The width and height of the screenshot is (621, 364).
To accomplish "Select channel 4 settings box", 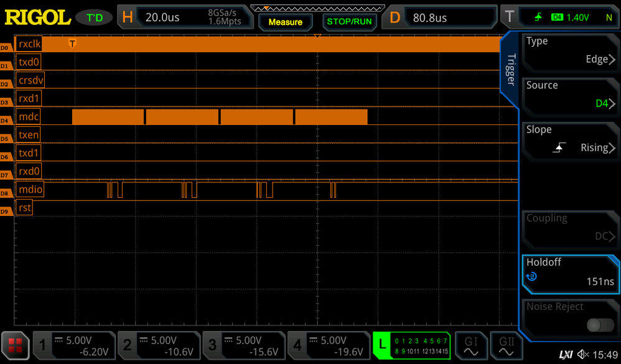I will coord(329,345).
